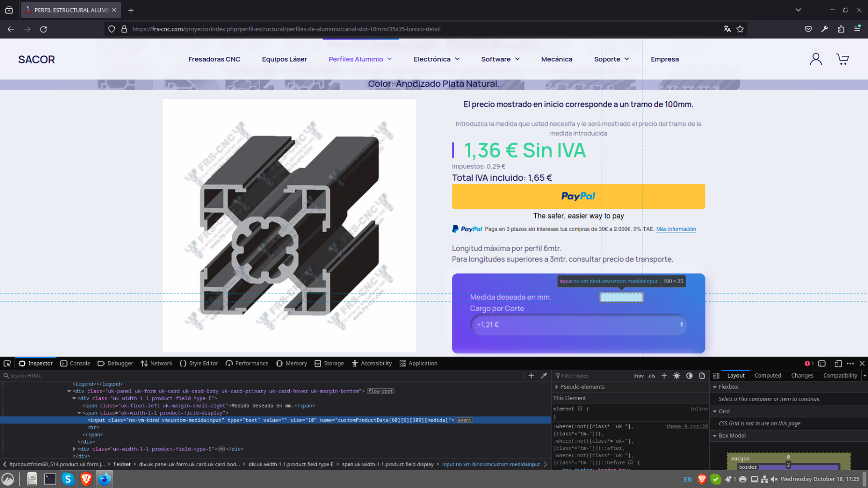
Task: Click the Medida deseada input field
Action: point(621,298)
